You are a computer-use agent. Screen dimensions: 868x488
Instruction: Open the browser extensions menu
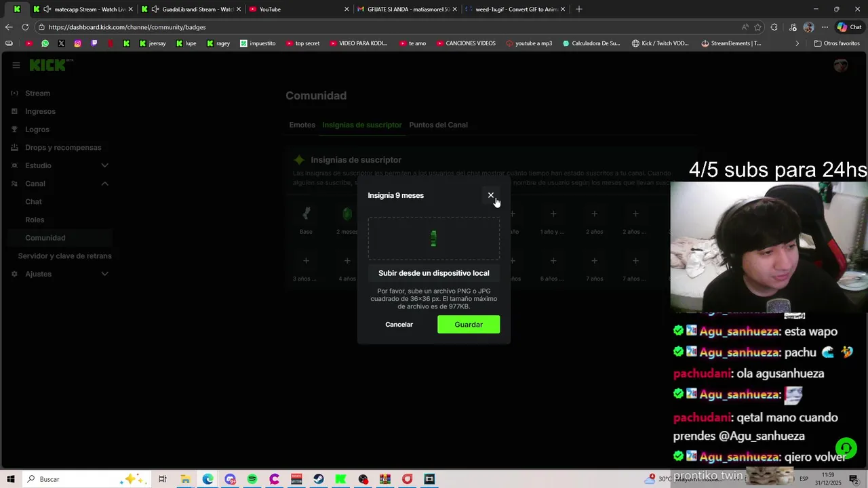pos(774,27)
